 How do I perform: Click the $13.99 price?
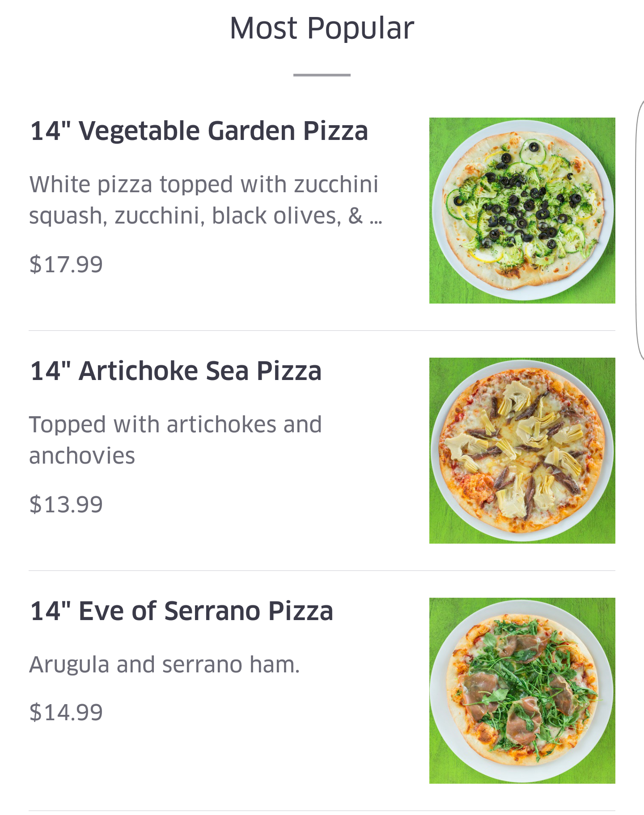(66, 504)
